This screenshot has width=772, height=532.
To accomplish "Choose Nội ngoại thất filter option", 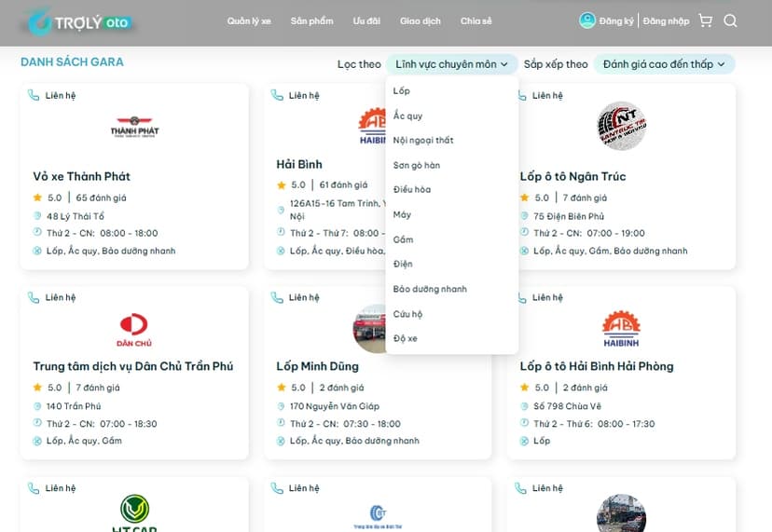I will coord(423,141).
